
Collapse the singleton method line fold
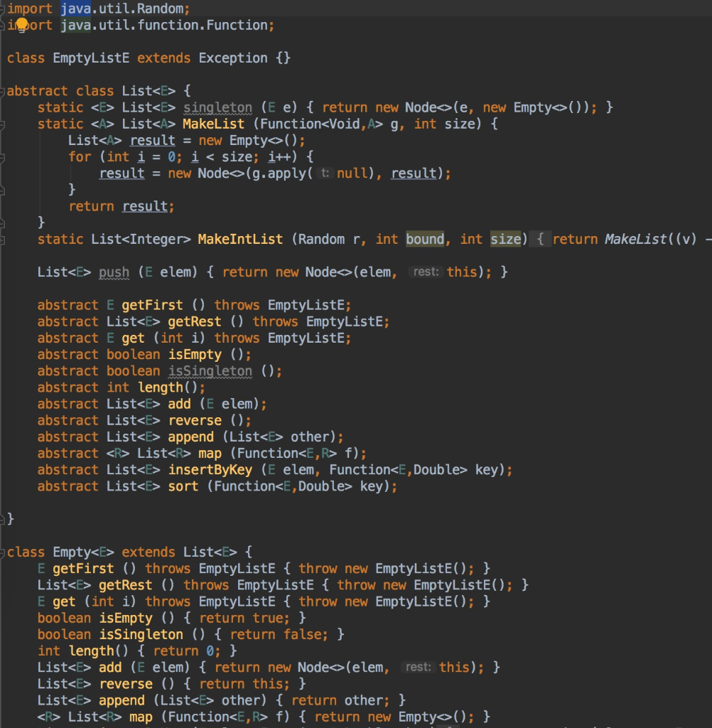(3, 107)
